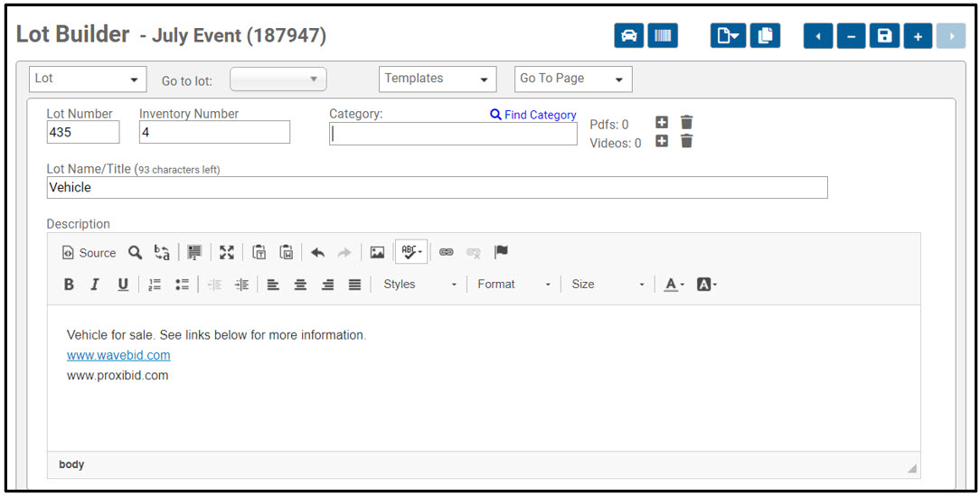Click the Redo arrow icon

click(344, 252)
